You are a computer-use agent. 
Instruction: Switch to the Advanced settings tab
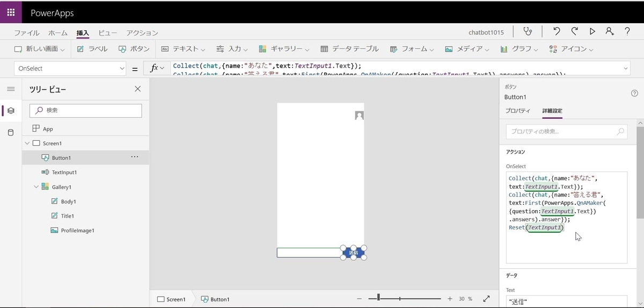click(x=553, y=111)
